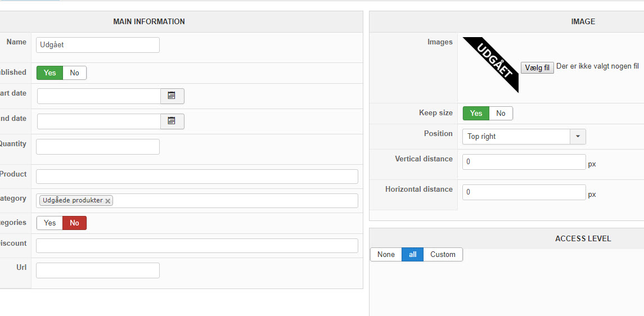644x316 pixels.
Task: Set Keep size to No
Action: point(501,114)
